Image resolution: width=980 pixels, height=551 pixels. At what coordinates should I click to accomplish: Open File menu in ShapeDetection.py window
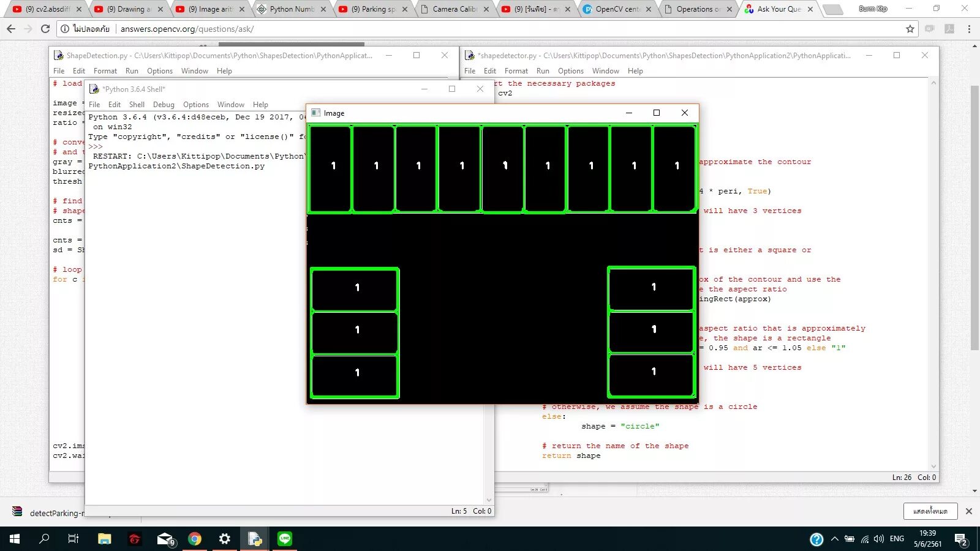pos(59,71)
